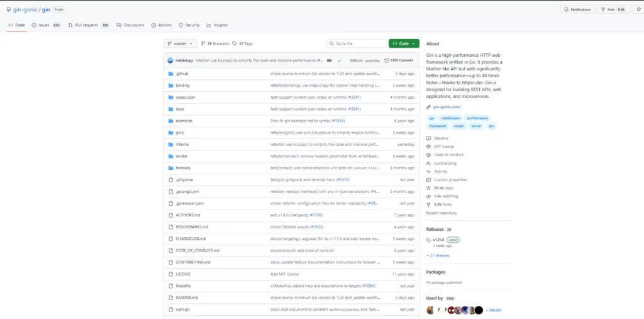Open the README.md file
This screenshot has width=644, height=319.
pyautogui.click(x=187, y=297)
